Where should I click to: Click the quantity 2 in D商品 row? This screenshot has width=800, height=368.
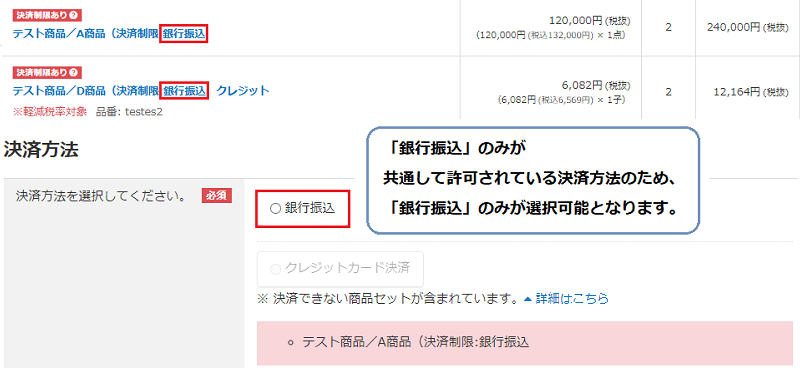(x=668, y=91)
